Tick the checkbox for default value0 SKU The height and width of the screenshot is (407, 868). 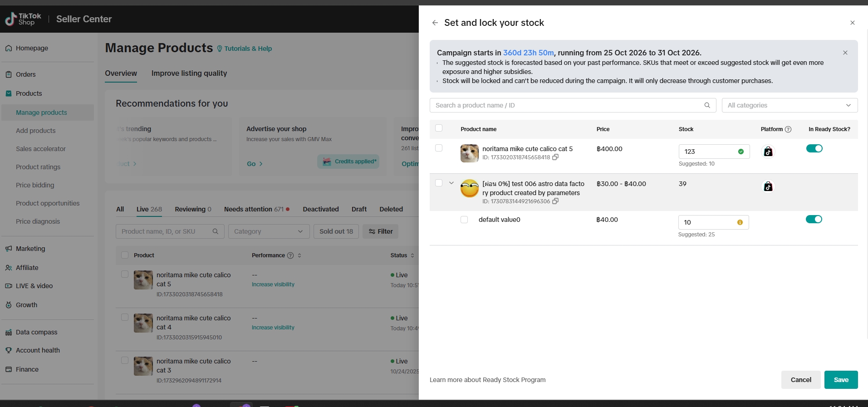coord(464,220)
